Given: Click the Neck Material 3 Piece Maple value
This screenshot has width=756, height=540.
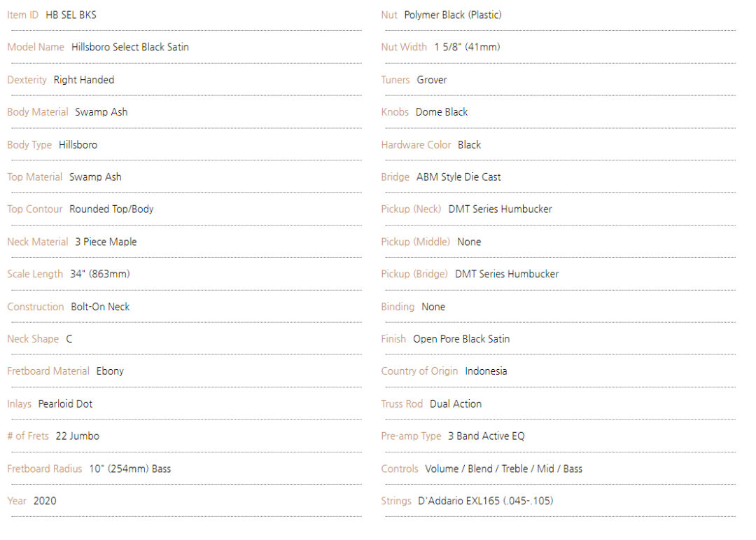Looking at the screenshot, I should tap(106, 242).
